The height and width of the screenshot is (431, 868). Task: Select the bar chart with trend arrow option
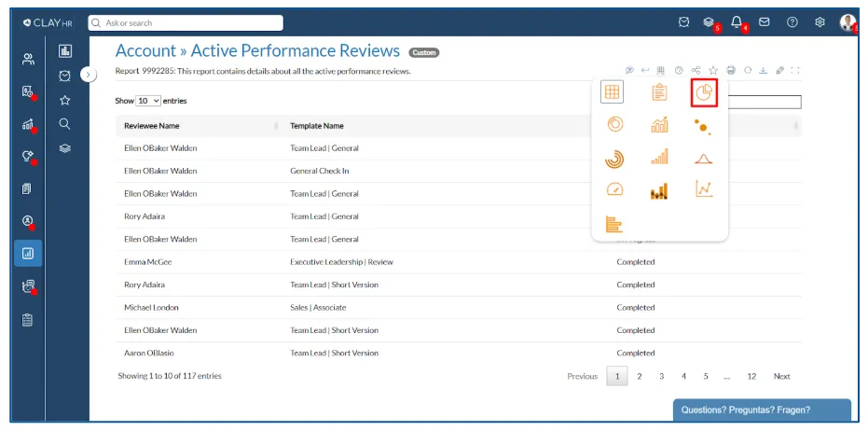point(659,125)
